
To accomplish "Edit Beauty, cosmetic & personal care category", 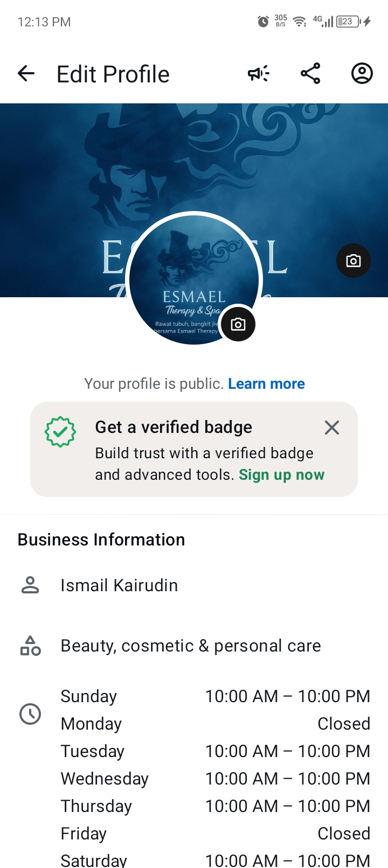I will coord(191,646).
